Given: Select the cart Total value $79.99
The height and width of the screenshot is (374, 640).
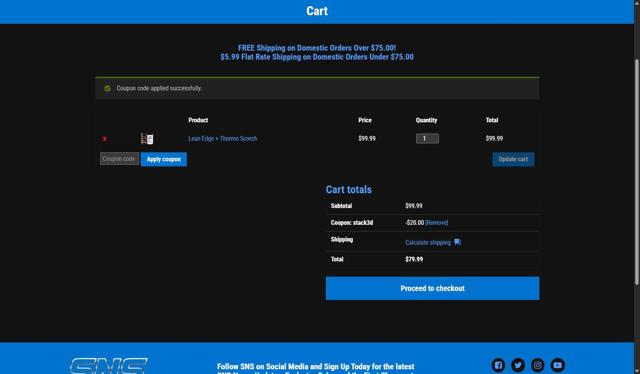Looking at the screenshot, I should (414, 259).
